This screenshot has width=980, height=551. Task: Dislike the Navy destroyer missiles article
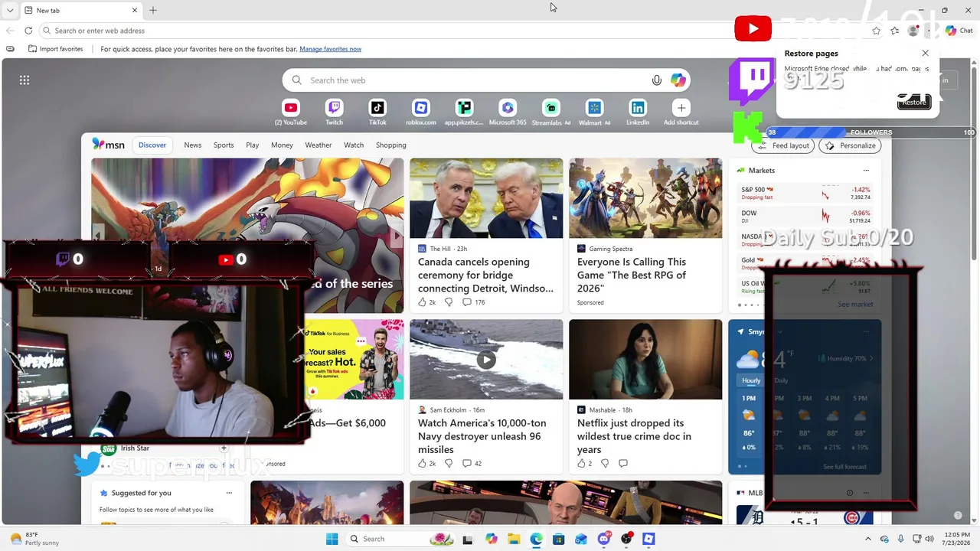449,463
